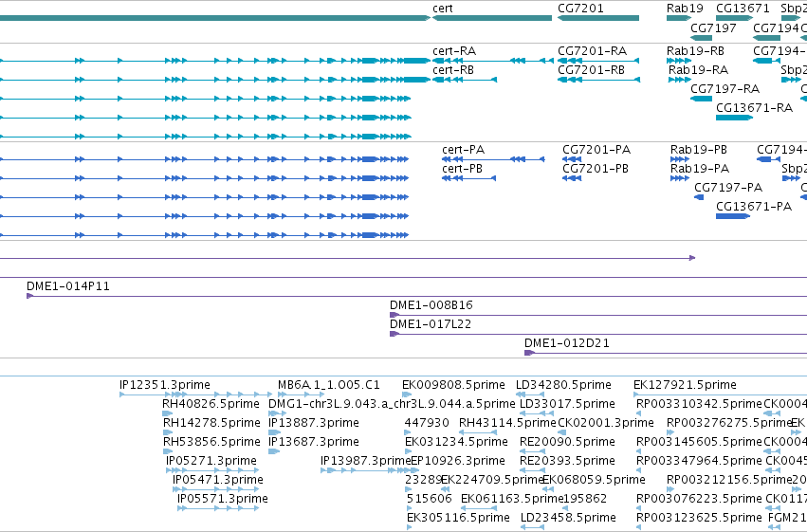Select the CG7201-RA transcript label
The width and height of the screenshot is (807, 532).
coord(593,51)
